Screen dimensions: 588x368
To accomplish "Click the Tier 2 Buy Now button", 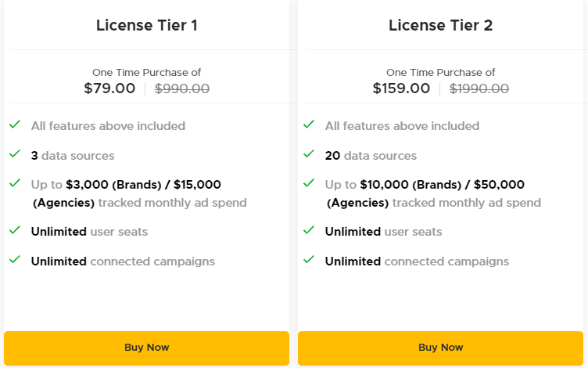I will (440, 348).
